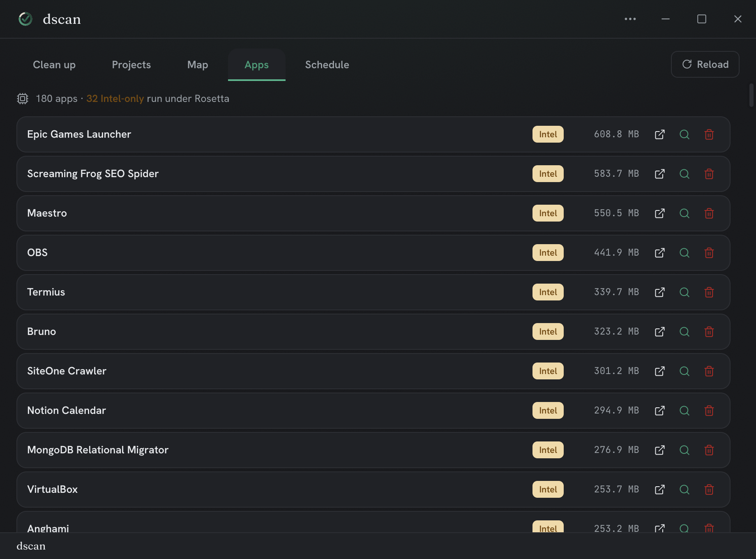This screenshot has height=559, width=756.
Task: Click the Intel badge on the OBS row
Action: pos(548,253)
